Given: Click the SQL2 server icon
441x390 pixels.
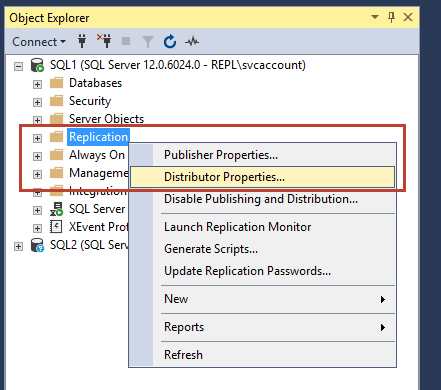Looking at the screenshot, I should (37, 245).
